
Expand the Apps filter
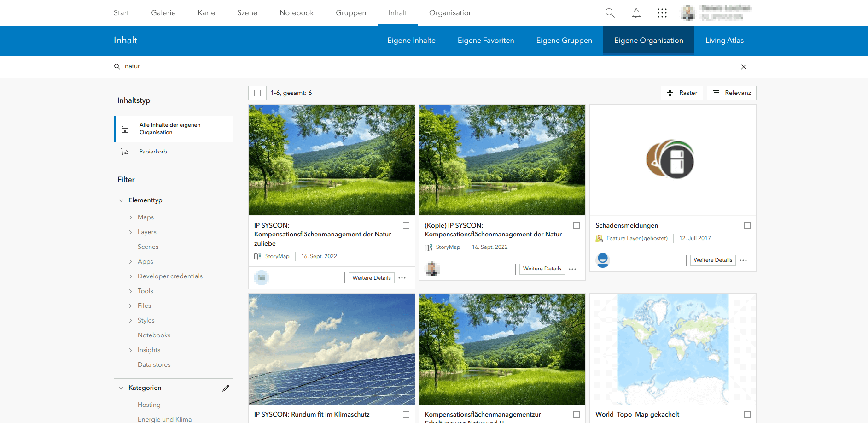click(131, 262)
